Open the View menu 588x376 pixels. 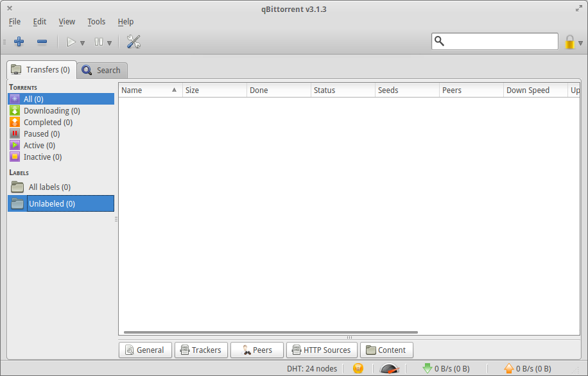pyautogui.click(x=67, y=22)
